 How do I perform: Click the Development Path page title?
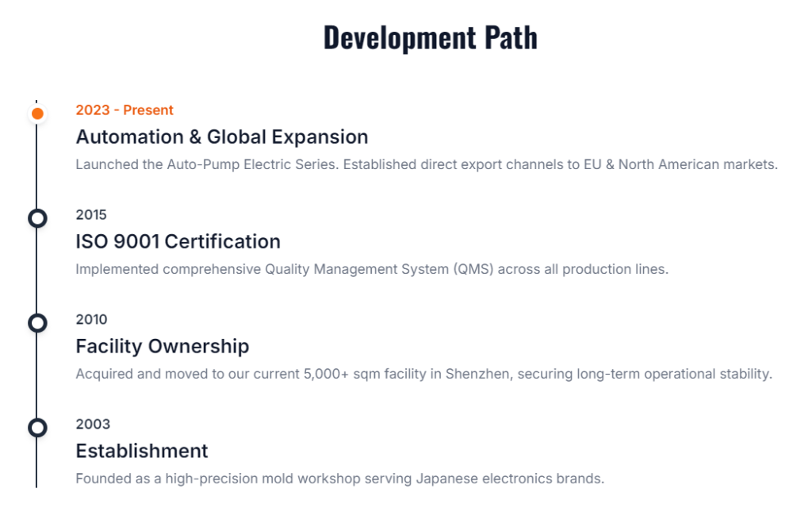pos(430,37)
